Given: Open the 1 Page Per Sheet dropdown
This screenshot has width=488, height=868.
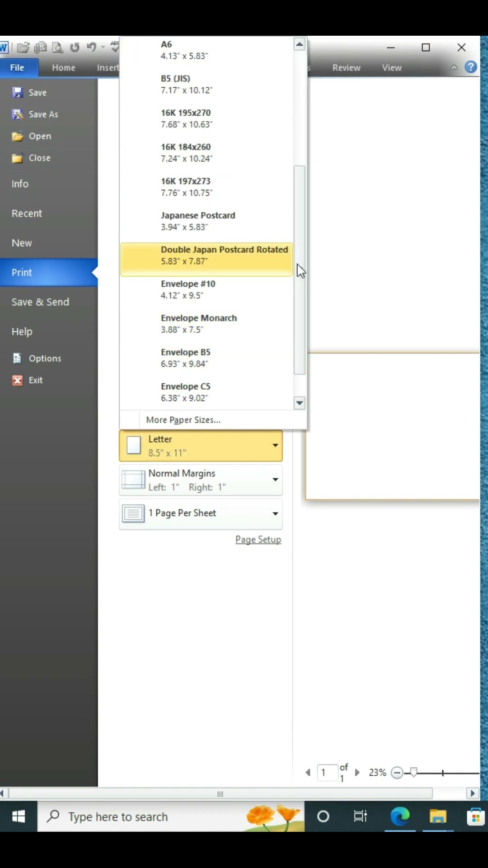Looking at the screenshot, I should (x=201, y=514).
